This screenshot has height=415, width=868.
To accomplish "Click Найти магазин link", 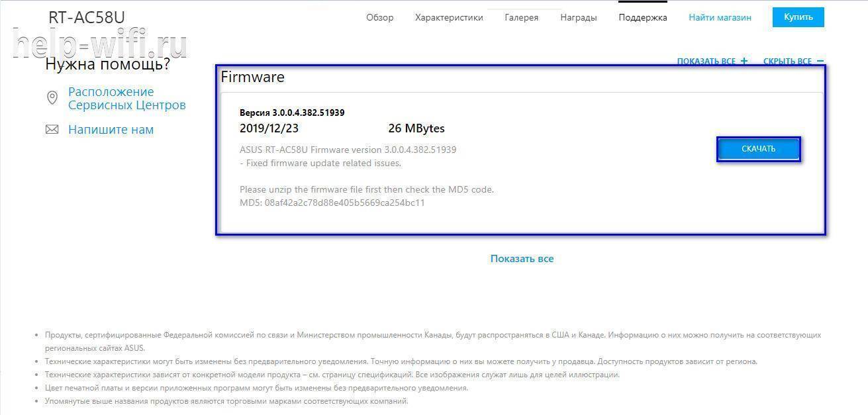I will pyautogui.click(x=720, y=17).
